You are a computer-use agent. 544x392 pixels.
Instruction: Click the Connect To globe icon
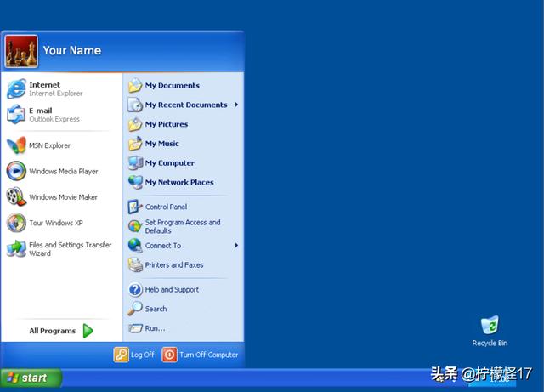(135, 246)
